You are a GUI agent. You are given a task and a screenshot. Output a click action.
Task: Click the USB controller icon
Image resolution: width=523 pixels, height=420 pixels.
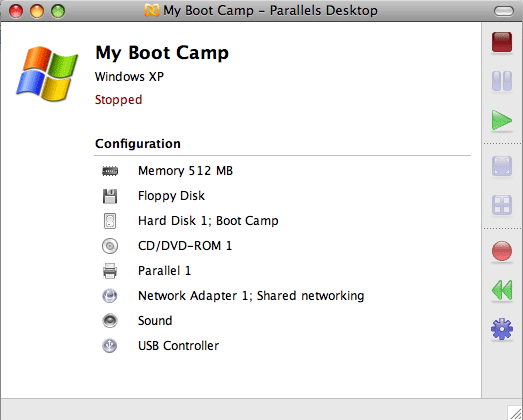point(110,346)
